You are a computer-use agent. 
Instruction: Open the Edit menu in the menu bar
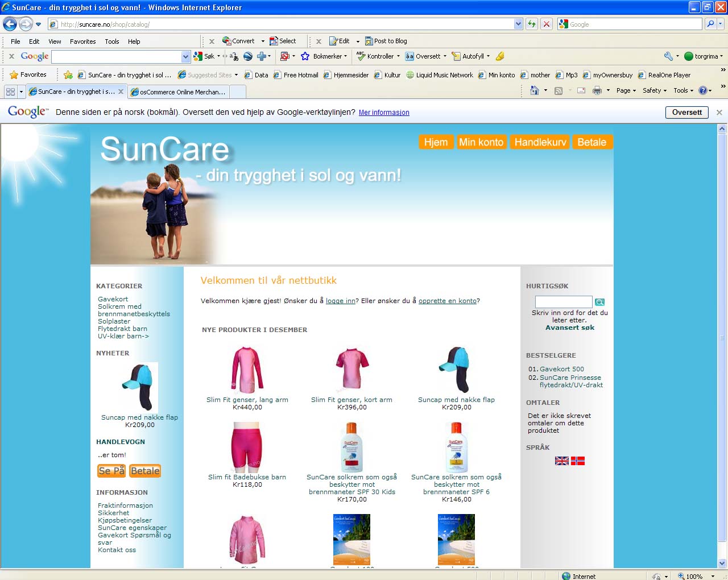[x=34, y=42]
